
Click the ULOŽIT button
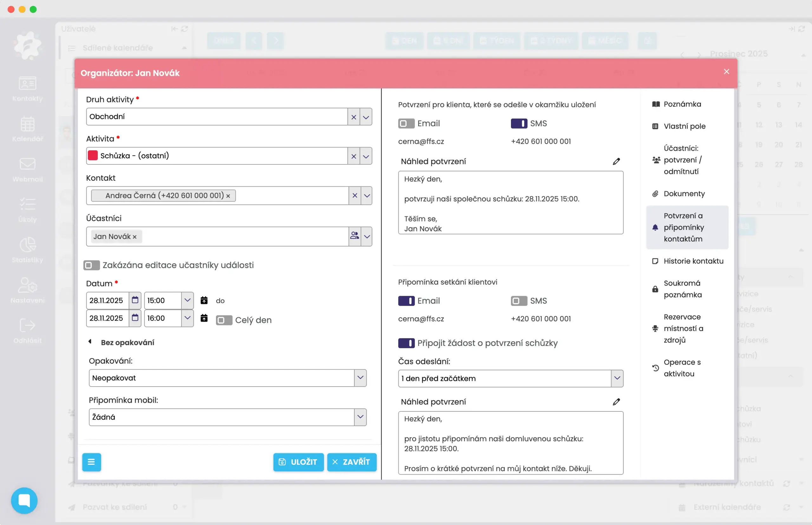point(298,462)
